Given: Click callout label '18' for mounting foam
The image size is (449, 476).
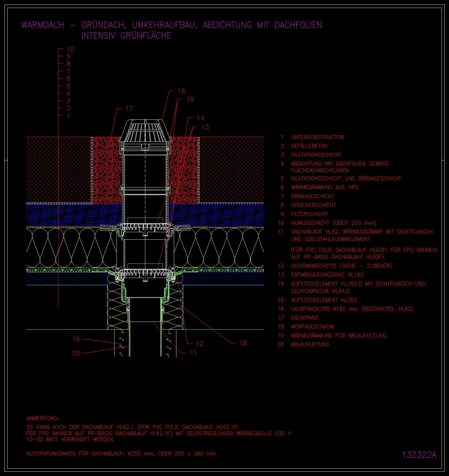Looking at the screenshot, I should pos(243,343).
